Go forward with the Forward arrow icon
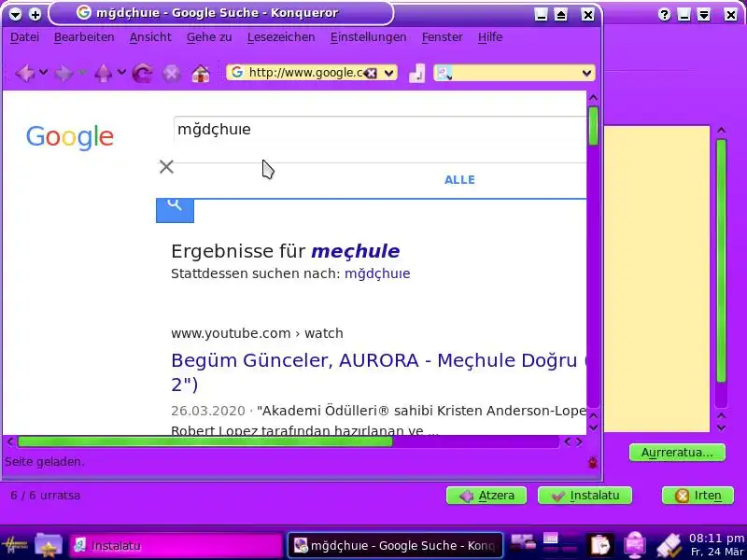 (x=63, y=74)
